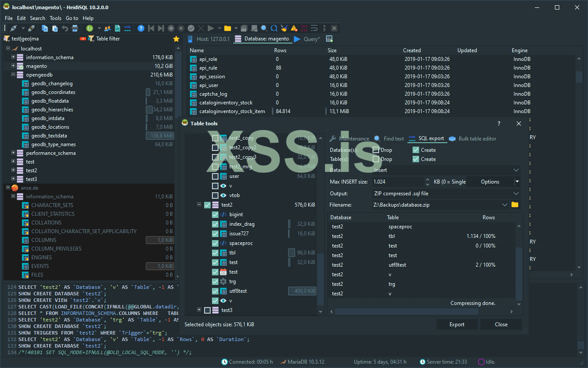Click the folder icon beside Filename field
This screenshot has width=588, height=368.
pos(515,205)
